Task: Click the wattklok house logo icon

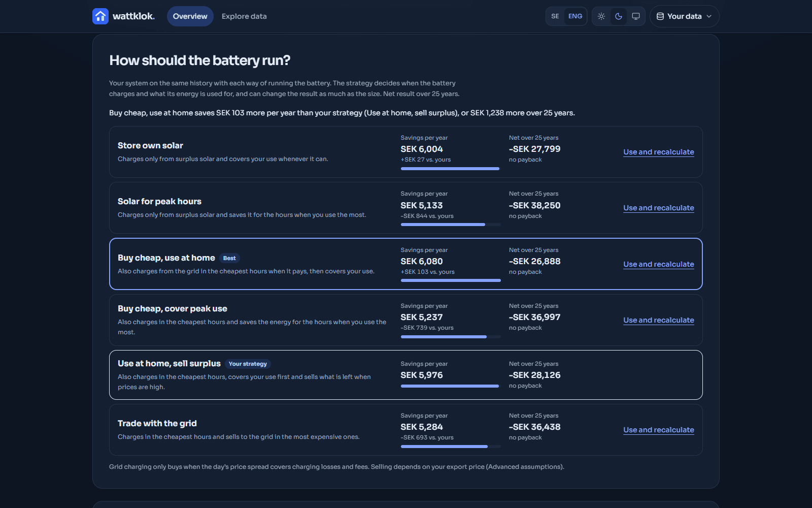Action: click(100, 16)
